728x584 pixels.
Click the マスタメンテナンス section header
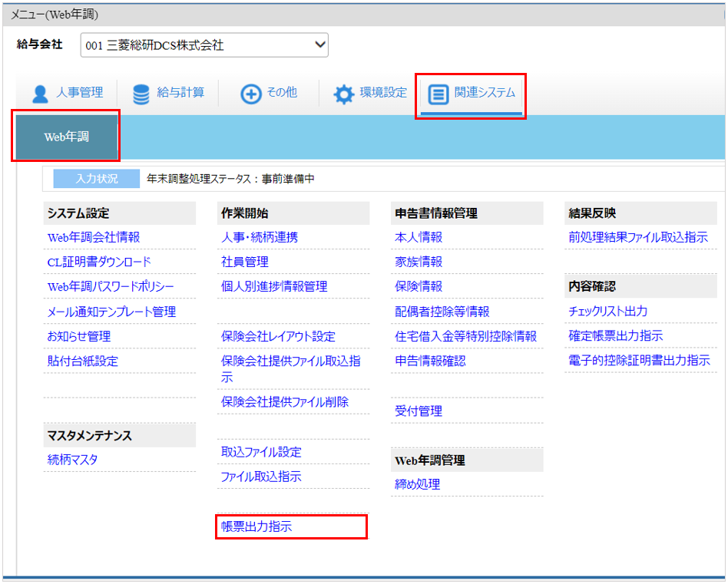click(x=120, y=436)
